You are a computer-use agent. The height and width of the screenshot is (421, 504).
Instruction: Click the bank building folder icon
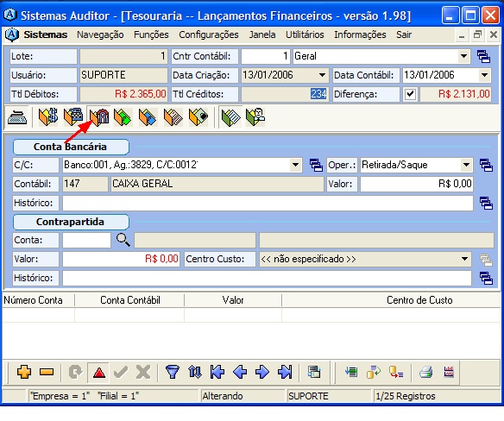click(x=99, y=117)
